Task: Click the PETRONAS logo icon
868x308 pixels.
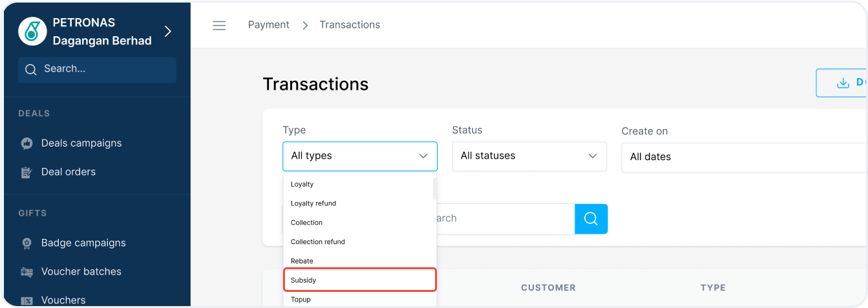Action: [32, 32]
